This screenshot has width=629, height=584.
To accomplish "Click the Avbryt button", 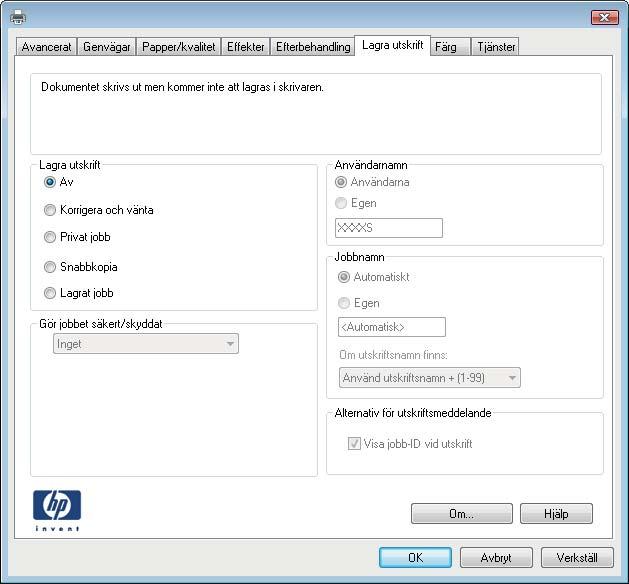I will [496, 558].
